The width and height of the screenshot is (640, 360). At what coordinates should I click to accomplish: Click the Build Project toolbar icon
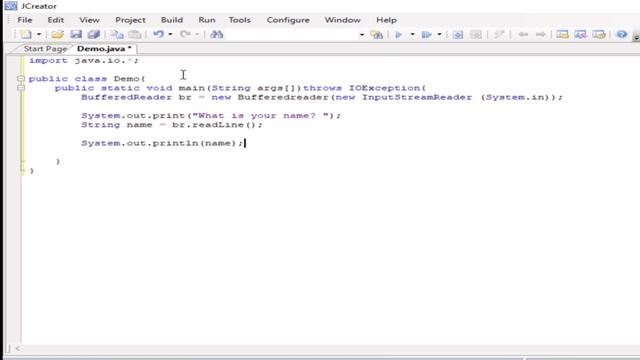pyautogui.click(x=458, y=35)
